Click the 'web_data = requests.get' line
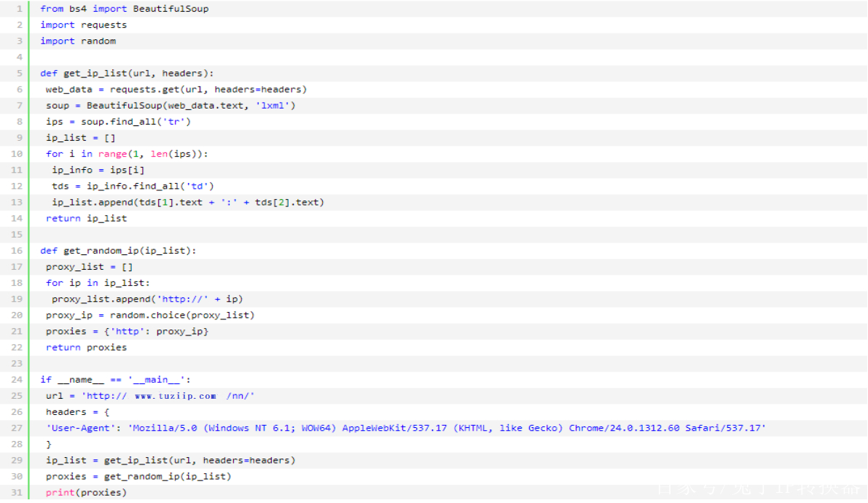The image size is (868, 503). pyautogui.click(x=176, y=89)
